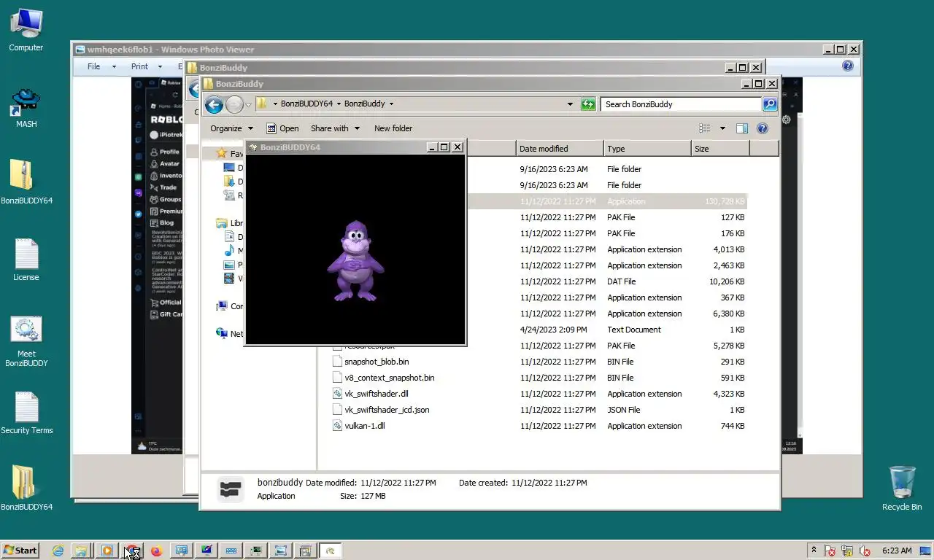Click the change view icon in Explorer
This screenshot has width=934, height=560.
point(705,128)
